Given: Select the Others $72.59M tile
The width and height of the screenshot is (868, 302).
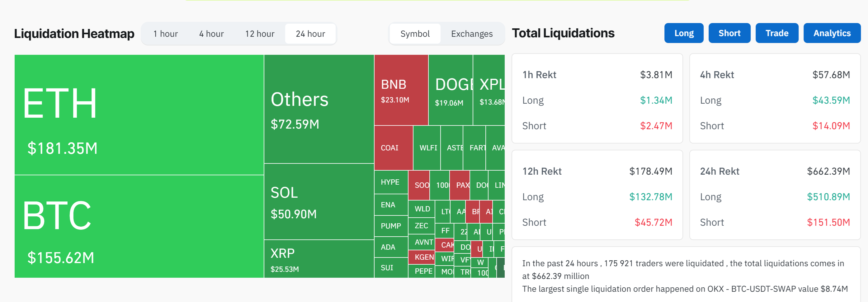Looking at the screenshot, I should click(319, 109).
